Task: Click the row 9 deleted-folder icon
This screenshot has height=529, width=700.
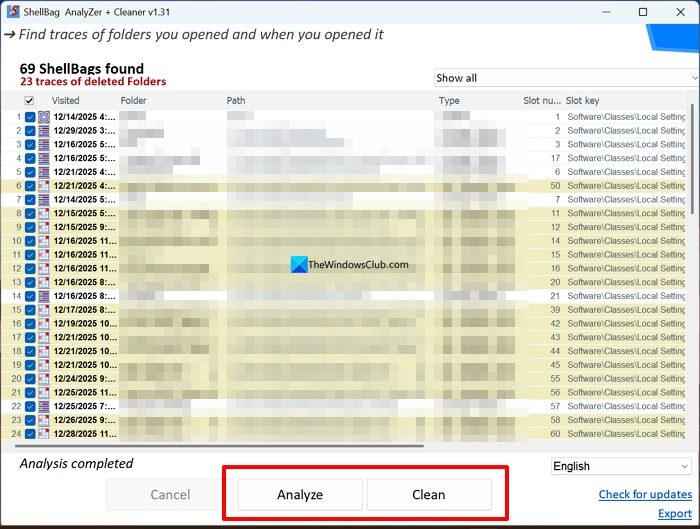Action: click(x=44, y=227)
